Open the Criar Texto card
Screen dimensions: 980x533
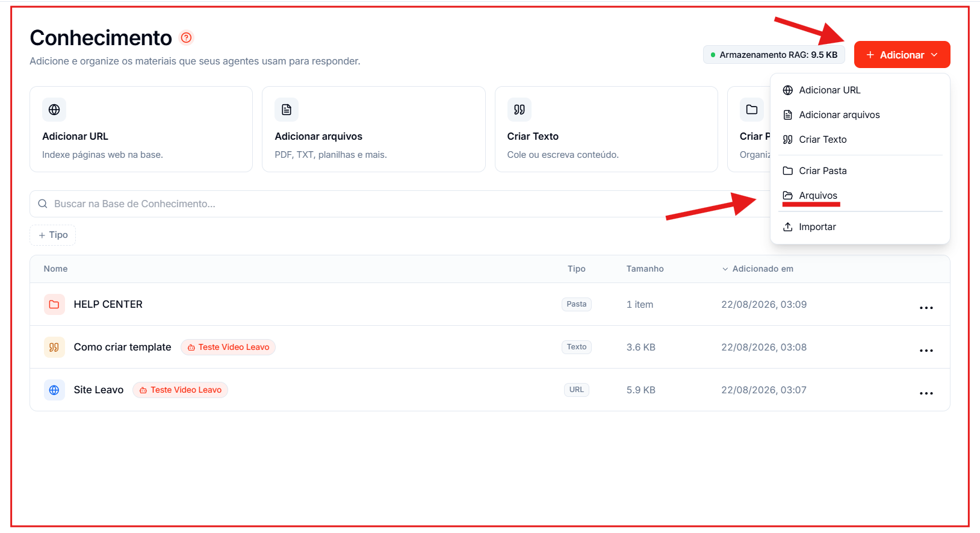pyautogui.click(x=606, y=129)
